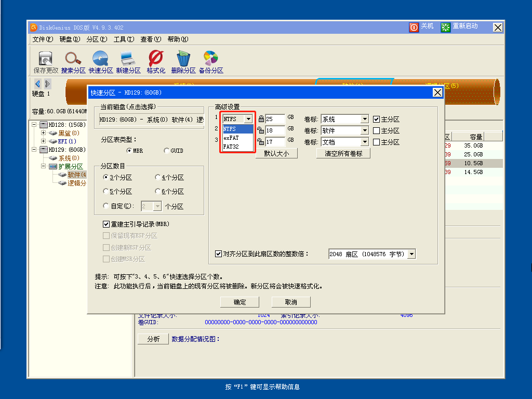This screenshot has width=532, height=399.
Task: Uncheck 主分区 for the 系统 partition
Action: tap(376, 119)
